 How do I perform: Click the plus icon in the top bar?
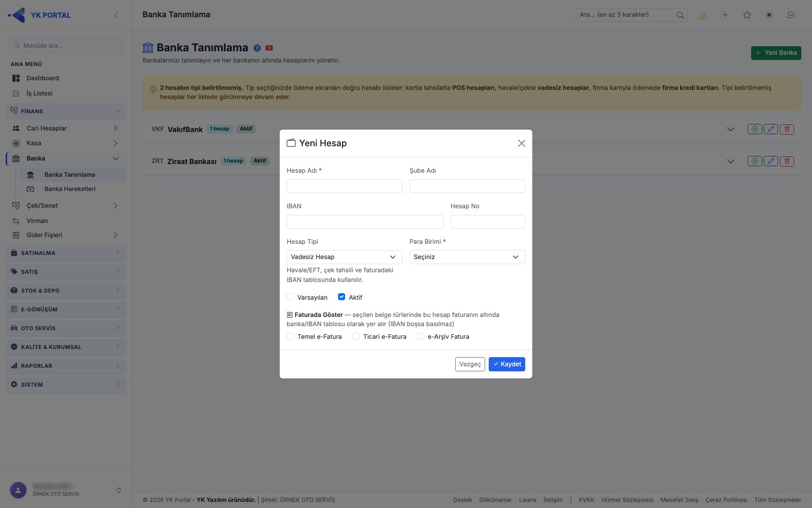click(725, 15)
